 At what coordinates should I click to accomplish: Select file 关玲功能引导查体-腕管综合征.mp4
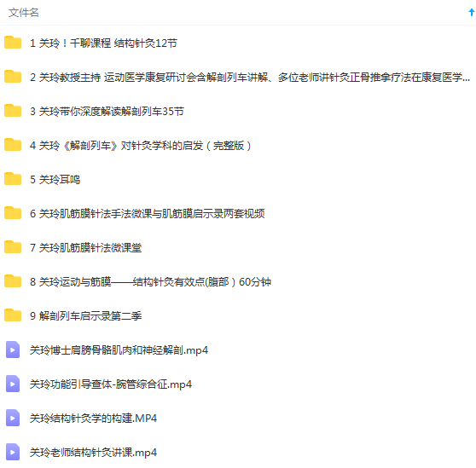coord(111,384)
